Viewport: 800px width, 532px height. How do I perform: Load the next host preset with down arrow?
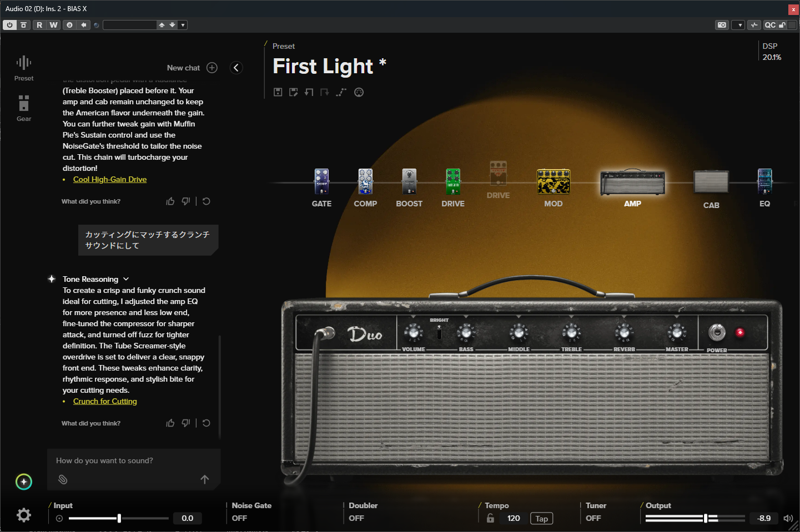172,25
